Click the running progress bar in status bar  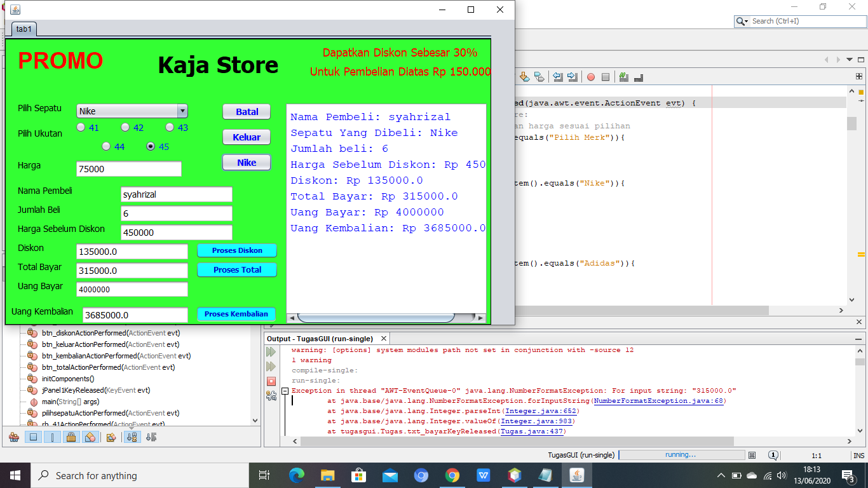(x=681, y=455)
